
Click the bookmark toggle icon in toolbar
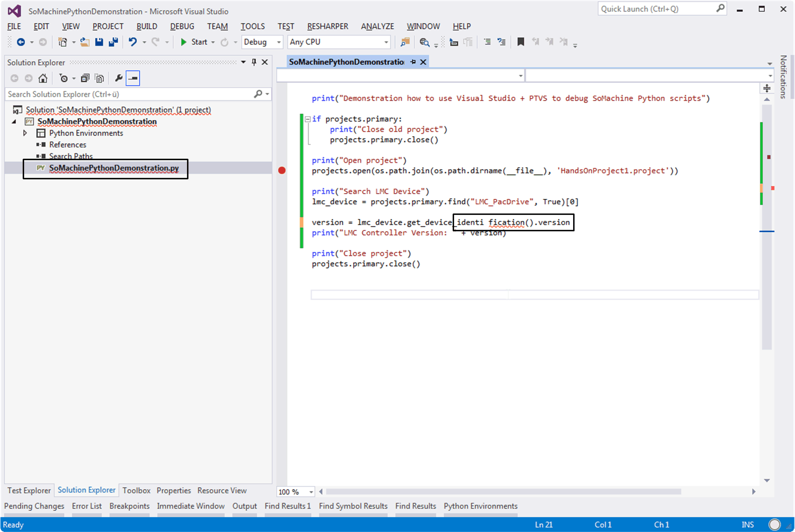(521, 42)
